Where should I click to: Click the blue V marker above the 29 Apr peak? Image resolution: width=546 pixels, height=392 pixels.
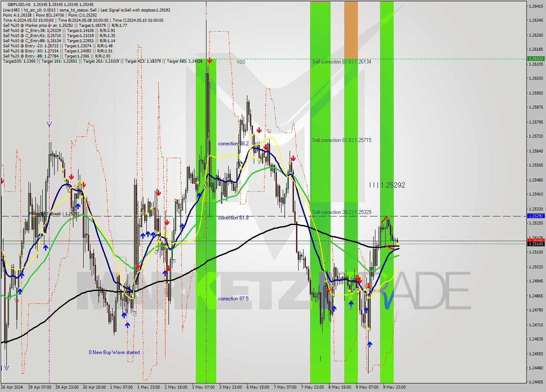49,124
